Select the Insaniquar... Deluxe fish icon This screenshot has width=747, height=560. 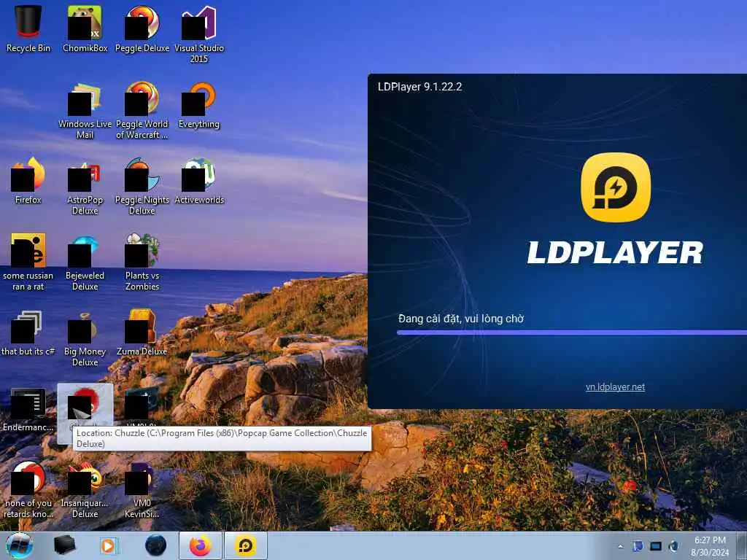pyautogui.click(x=85, y=491)
